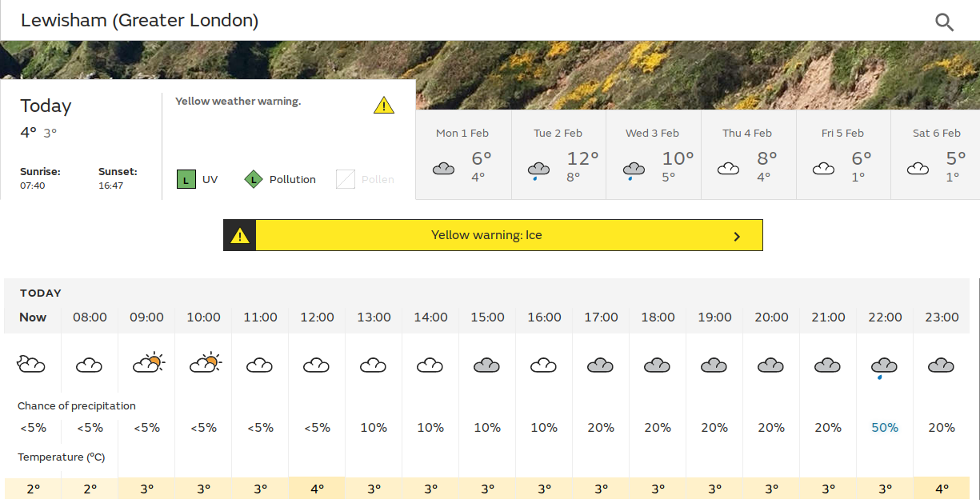
Task: Click the green Pollution diamond icon
Action: coord(254,179)
